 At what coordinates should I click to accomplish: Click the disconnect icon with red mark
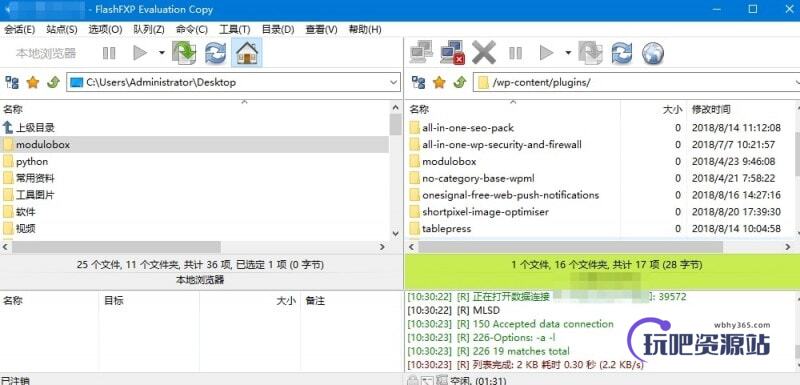(453, 53)
